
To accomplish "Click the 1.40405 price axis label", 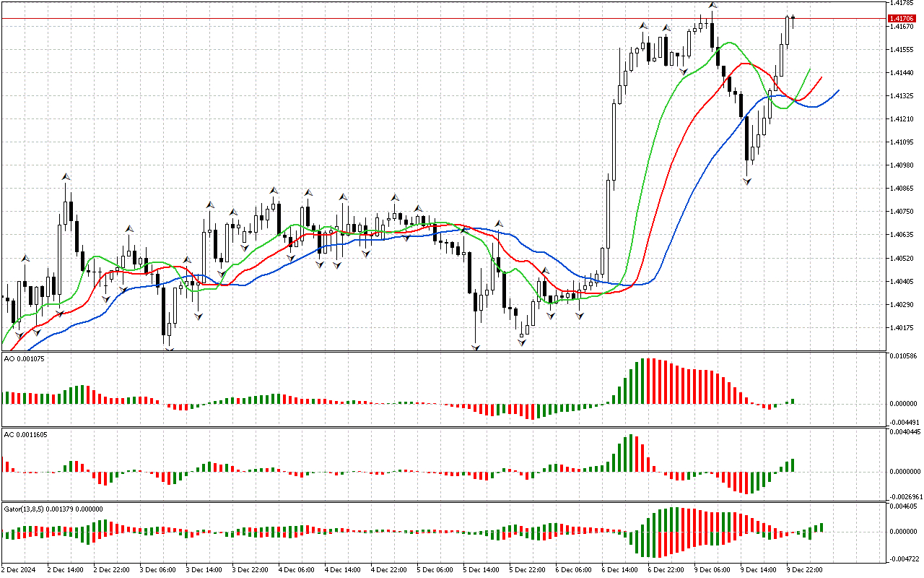I will [x=902, y=282].
